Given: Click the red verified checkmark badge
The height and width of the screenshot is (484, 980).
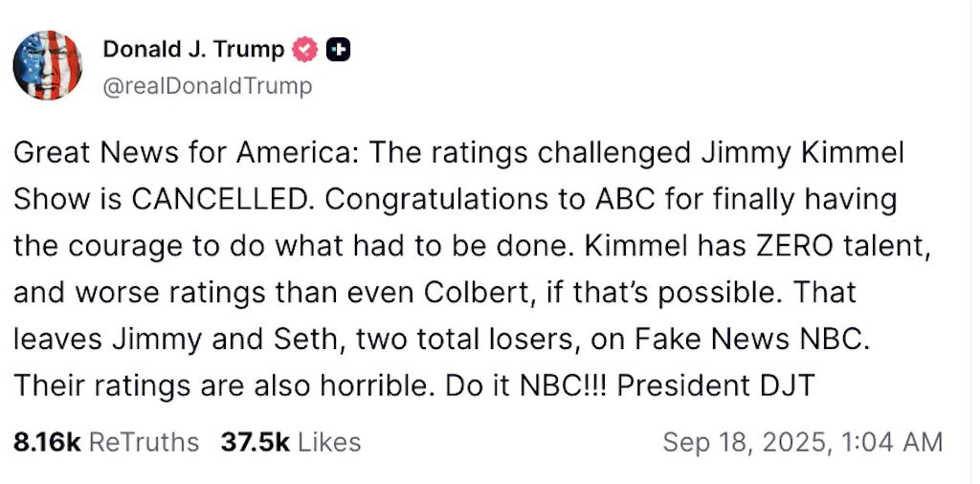Looking at the screenshot, I should tap(304, 50).
